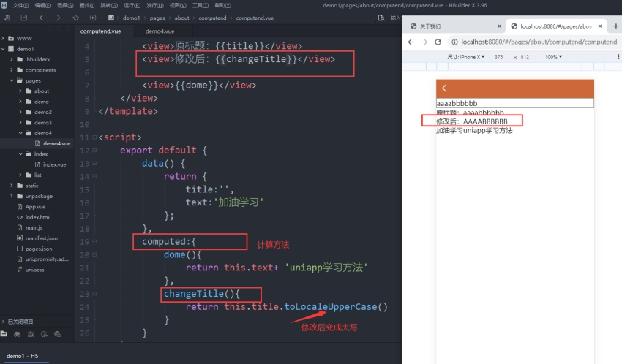Open the 选择(S) menu

65,5
